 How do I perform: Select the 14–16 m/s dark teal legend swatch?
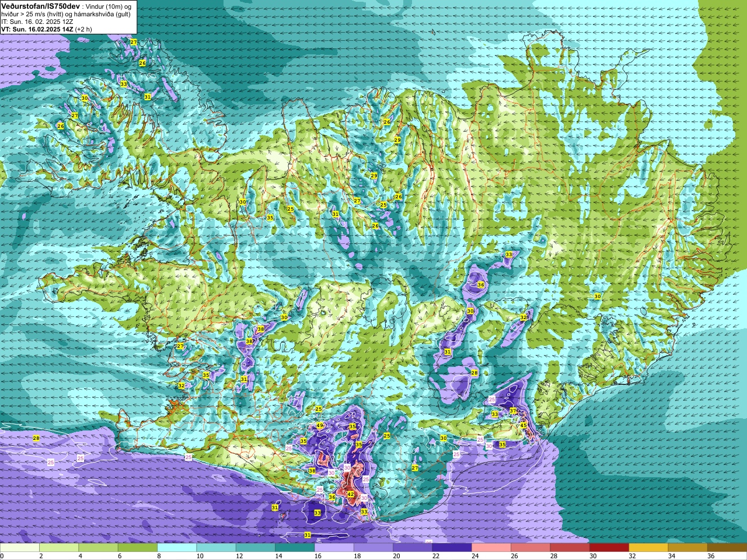(x=295, y=548)
